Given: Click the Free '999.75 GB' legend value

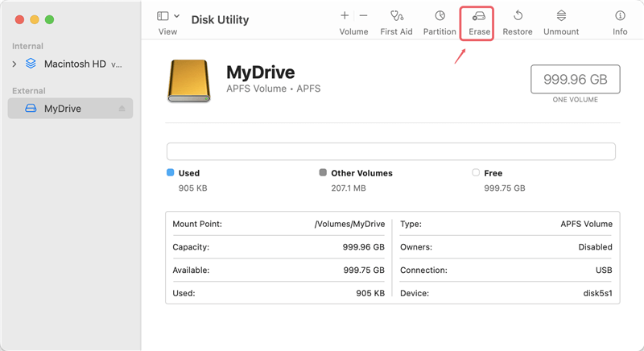Looking at the screenshot, I should click(x=505, y=188).
